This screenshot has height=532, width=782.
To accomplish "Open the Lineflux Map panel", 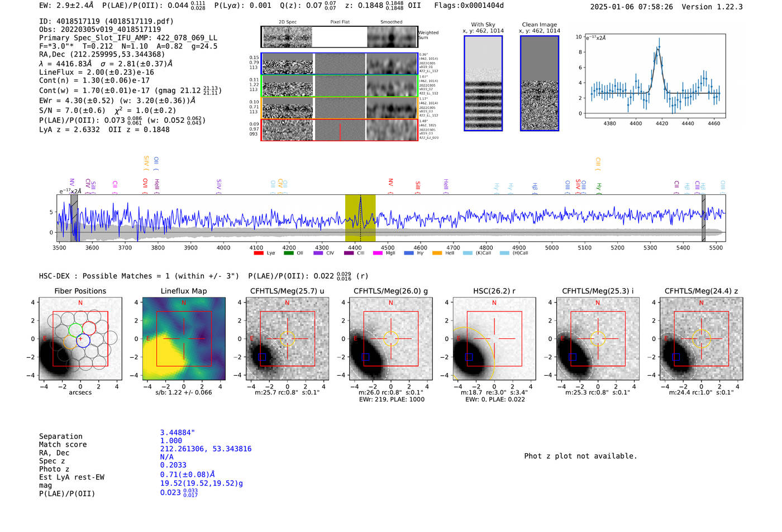I will pyautogui.click(x=184, y=338).
